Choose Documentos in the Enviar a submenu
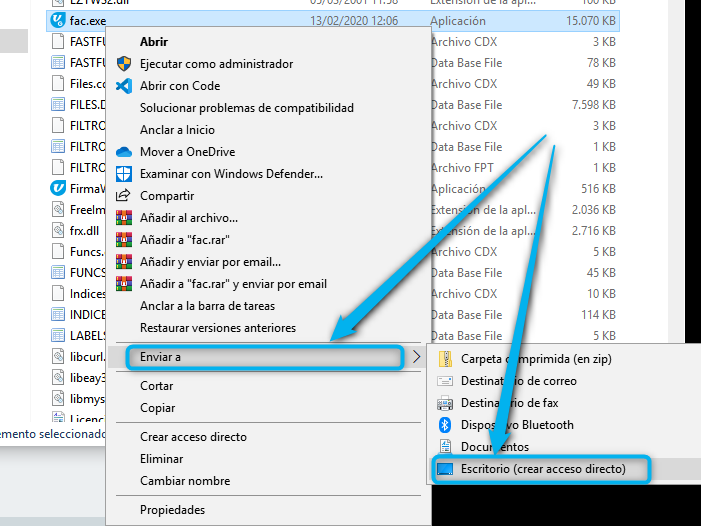 pos(495,447)
